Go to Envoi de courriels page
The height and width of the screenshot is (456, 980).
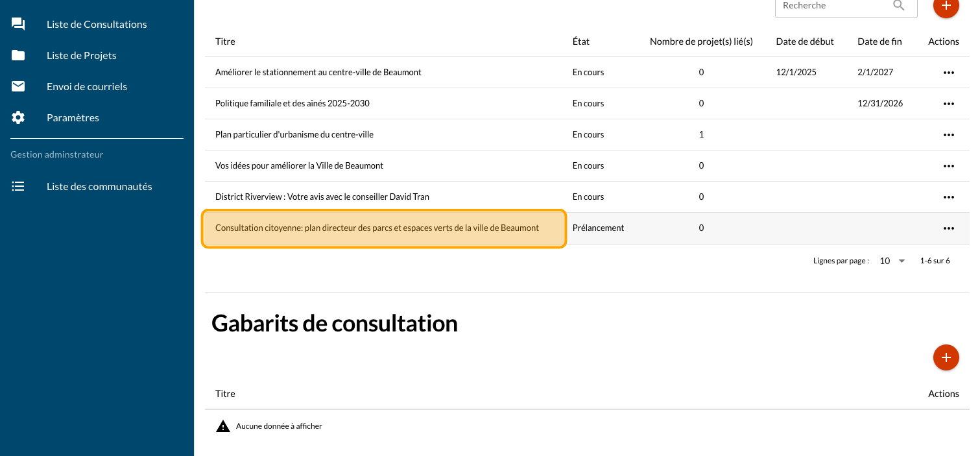point(87,87)
